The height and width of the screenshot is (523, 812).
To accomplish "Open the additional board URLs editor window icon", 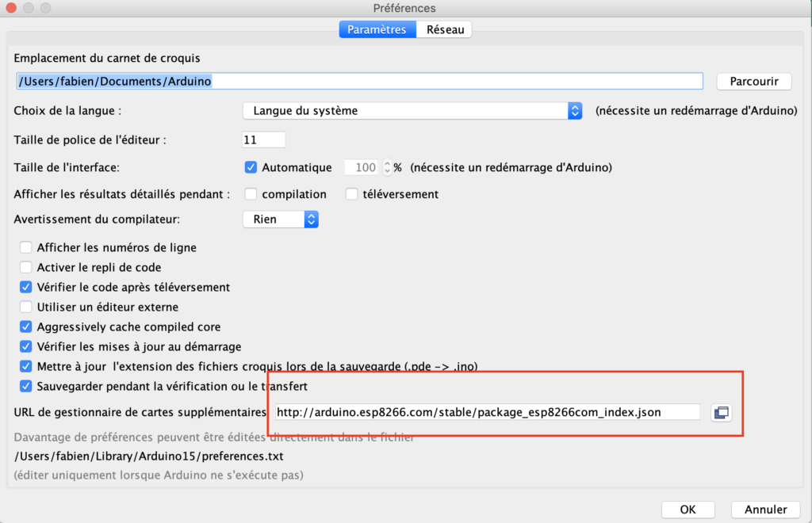I will [721, 412].
